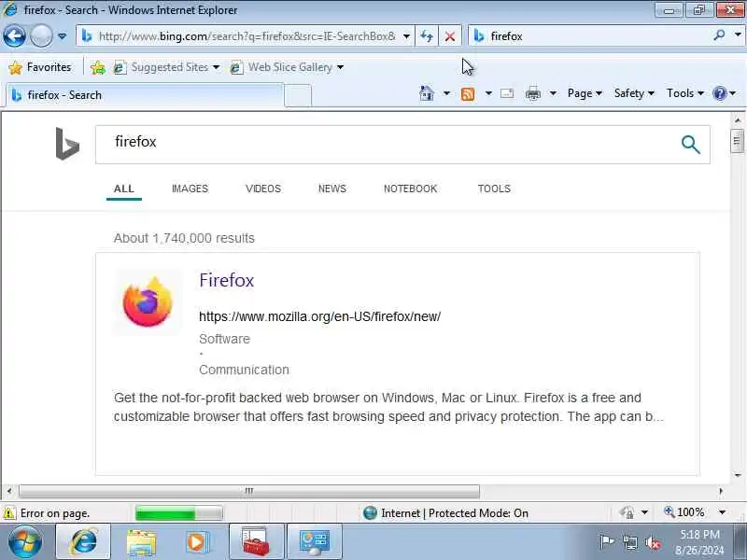
Task: Click the Read Mail envelope icon
Action: (507, 93)
